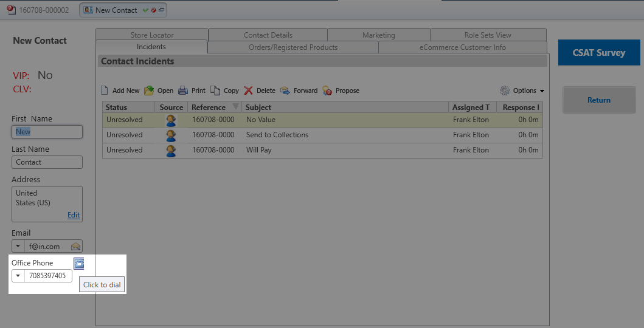The image size is (644, 328).
Task: Select the Send to Collections incident row
Action: point(277,135)
